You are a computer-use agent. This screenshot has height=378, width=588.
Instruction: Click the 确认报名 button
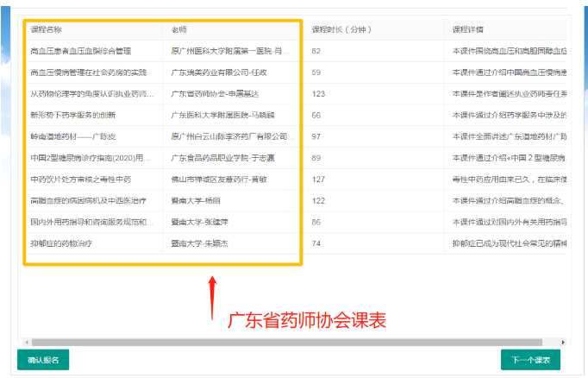click(x=42, y=360)
